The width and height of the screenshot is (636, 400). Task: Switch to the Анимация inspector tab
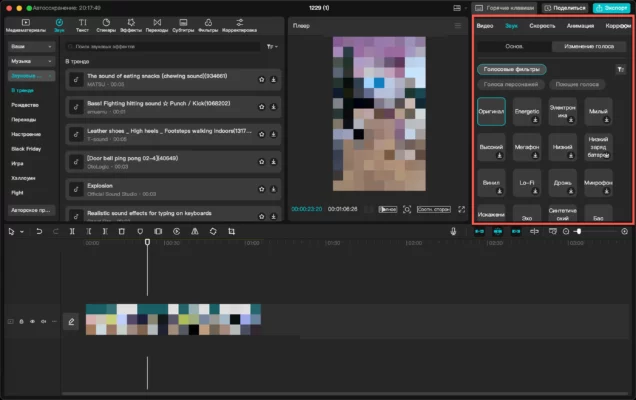(x=580, y=26)
